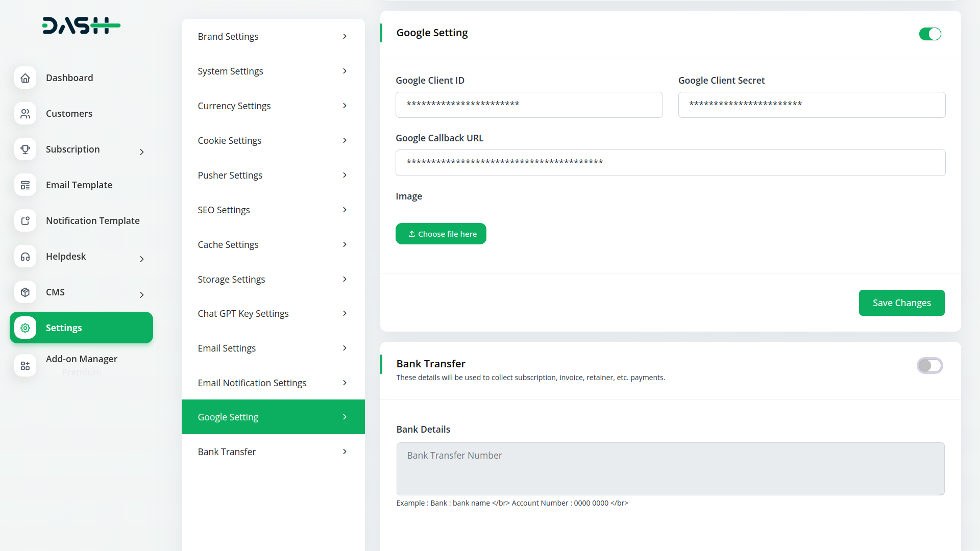
Task: Select Storage Settings in the list
Action: [x=273, y=280]
